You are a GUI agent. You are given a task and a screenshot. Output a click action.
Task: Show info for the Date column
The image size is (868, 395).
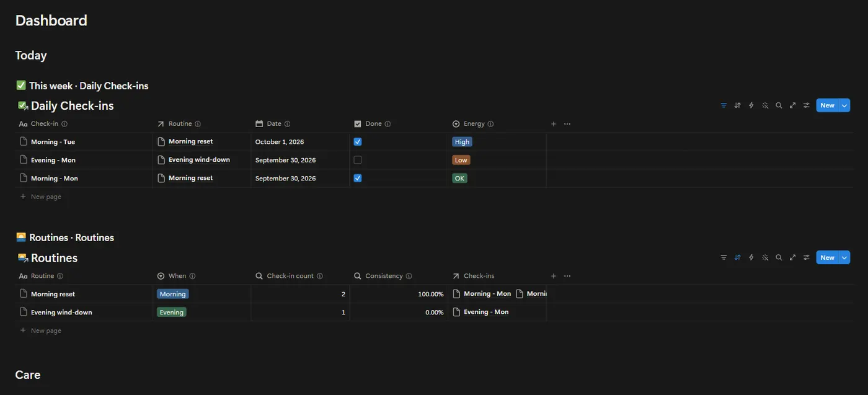[x=287, y=124]
